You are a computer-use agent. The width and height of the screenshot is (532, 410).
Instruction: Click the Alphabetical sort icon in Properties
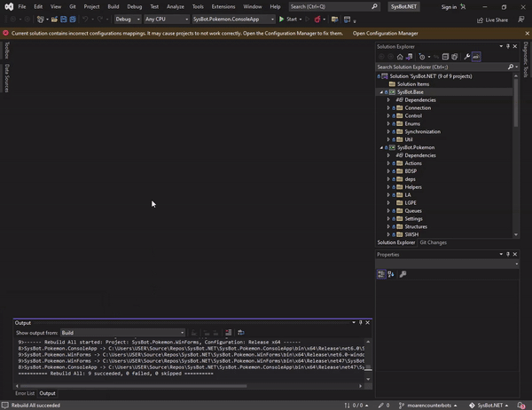click(x=391, y=274)
